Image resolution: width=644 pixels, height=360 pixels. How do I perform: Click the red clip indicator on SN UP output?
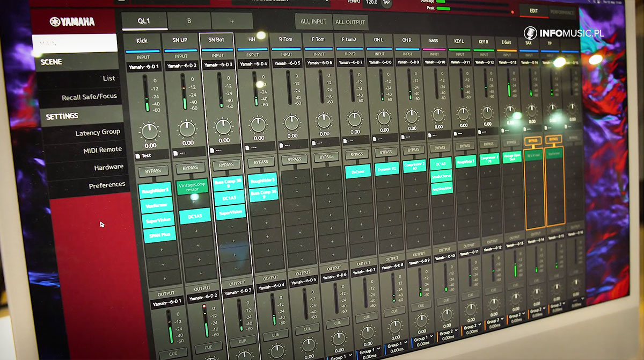[x=204, y=306]
